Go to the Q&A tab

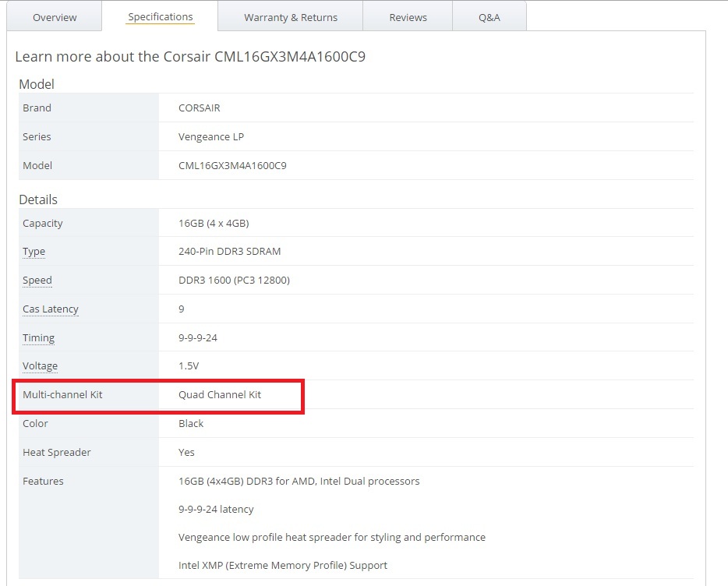(489, 17)
